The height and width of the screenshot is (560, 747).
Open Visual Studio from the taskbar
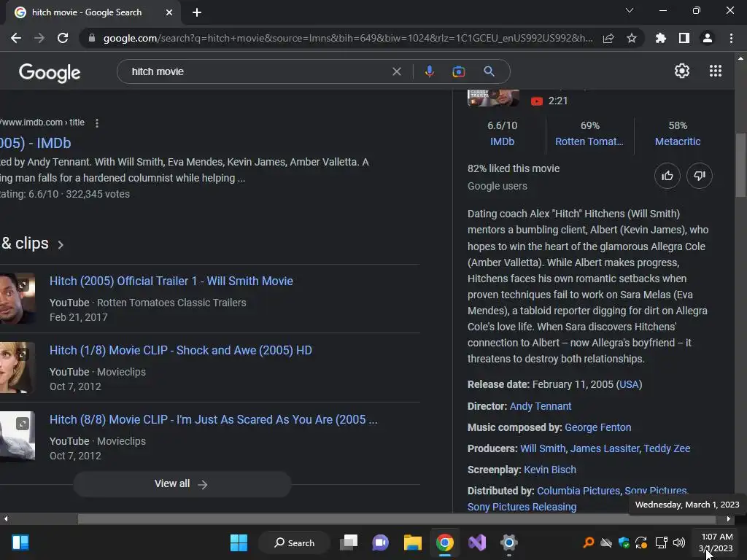(477, 542)
